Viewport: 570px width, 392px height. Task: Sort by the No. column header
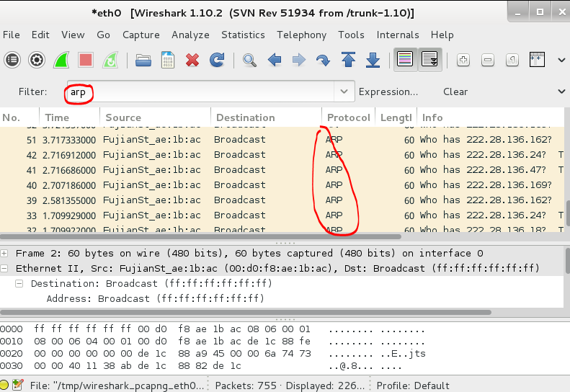(19, 117)
